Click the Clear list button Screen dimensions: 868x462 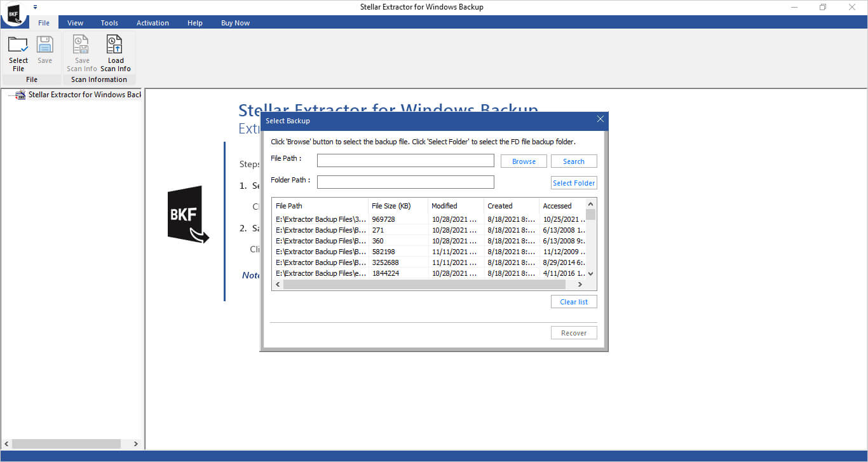[574, 302]
